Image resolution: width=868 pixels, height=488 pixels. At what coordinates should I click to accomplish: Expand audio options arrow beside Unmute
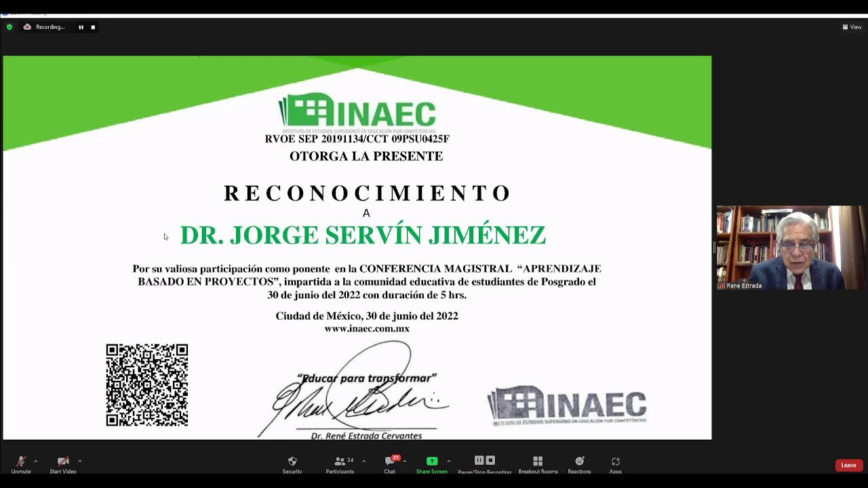point(35,461)
